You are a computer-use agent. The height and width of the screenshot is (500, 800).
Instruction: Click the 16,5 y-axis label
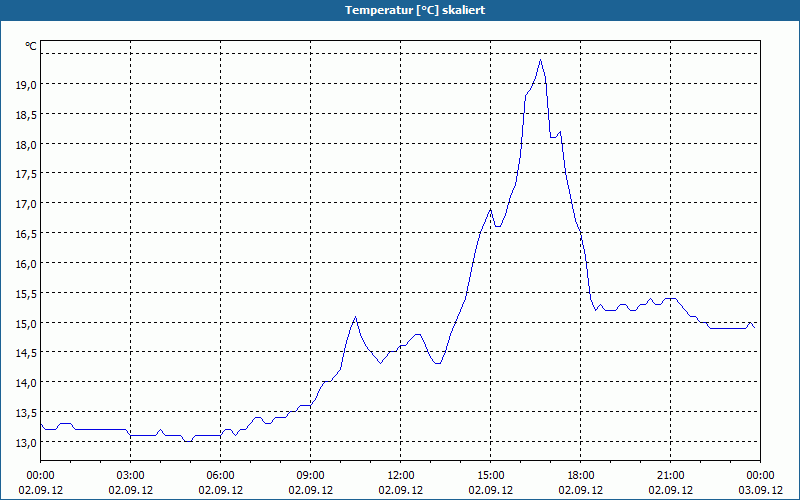coord(27,234)
